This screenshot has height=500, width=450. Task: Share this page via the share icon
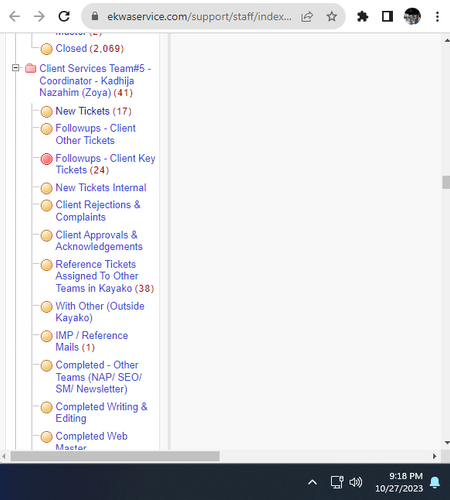pyautogui.click(x=307, y=16)
